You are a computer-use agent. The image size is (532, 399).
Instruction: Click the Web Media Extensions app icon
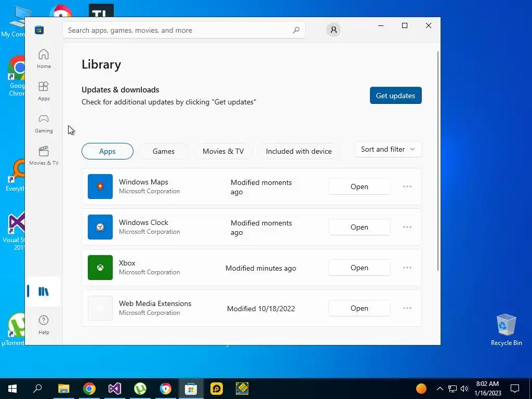click(x=100, y=308)
